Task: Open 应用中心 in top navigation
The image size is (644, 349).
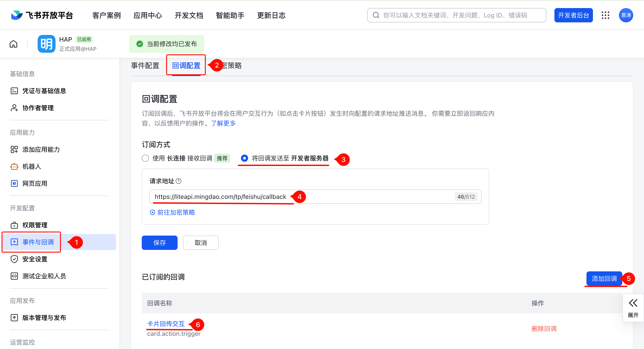Action: point(148,15)
